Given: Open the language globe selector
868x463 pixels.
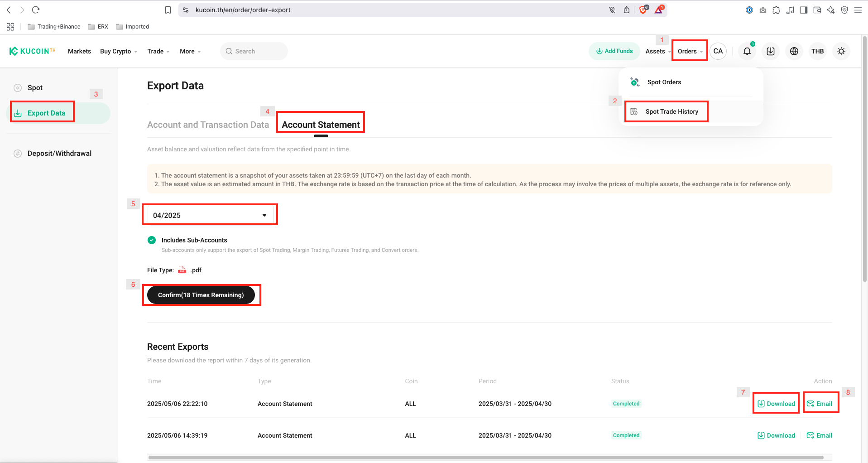Looking at the screenshot, I should point(794,51).
